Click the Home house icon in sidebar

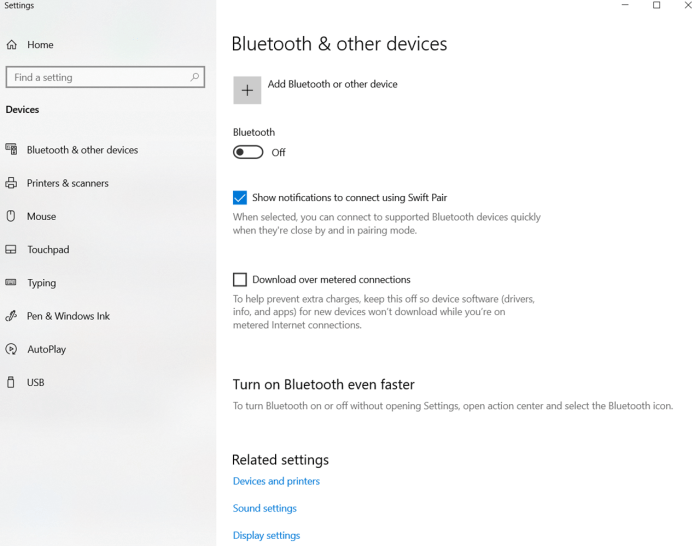tap(12, 45)
